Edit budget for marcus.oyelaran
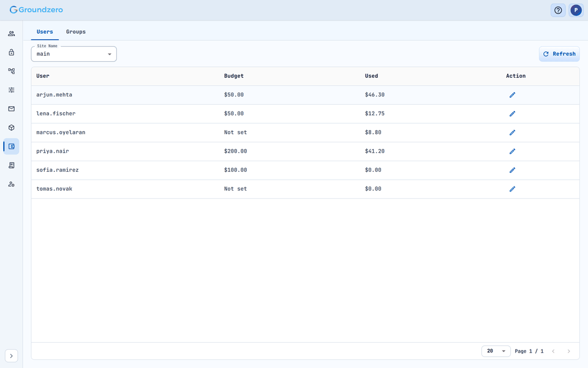Viewport: 588px width, 368px height. [x=512, y=132]
